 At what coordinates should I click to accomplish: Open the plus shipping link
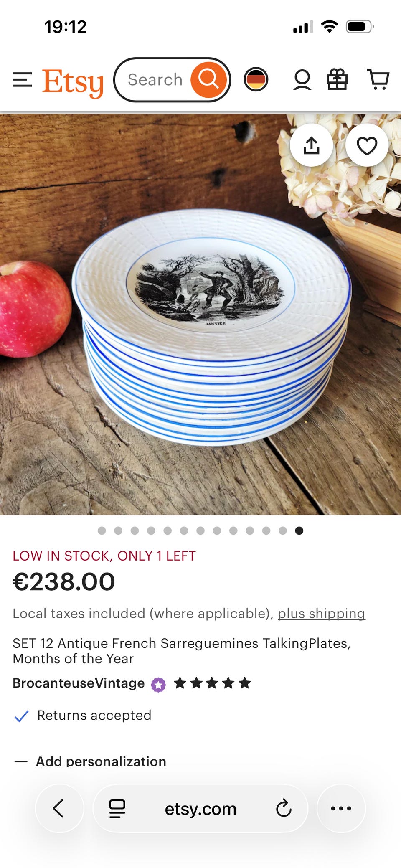[x=322, y=613]
